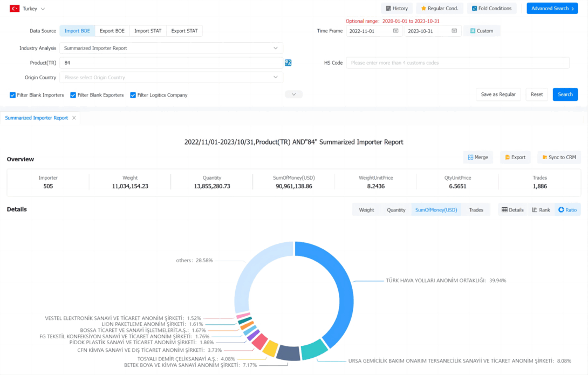This screenshot has width=588, height=375.
Task: Click the Product(TR) input field
Action: pyautogui.click(x=172, y=63)
